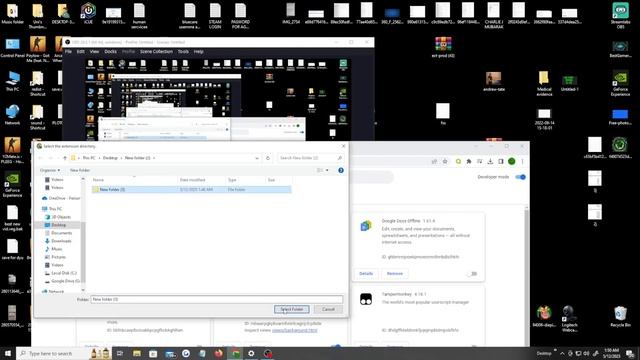Select Downloads in dialog sidebar
The width and height of the screenshot is (640, 360).
tap(61, 241)
